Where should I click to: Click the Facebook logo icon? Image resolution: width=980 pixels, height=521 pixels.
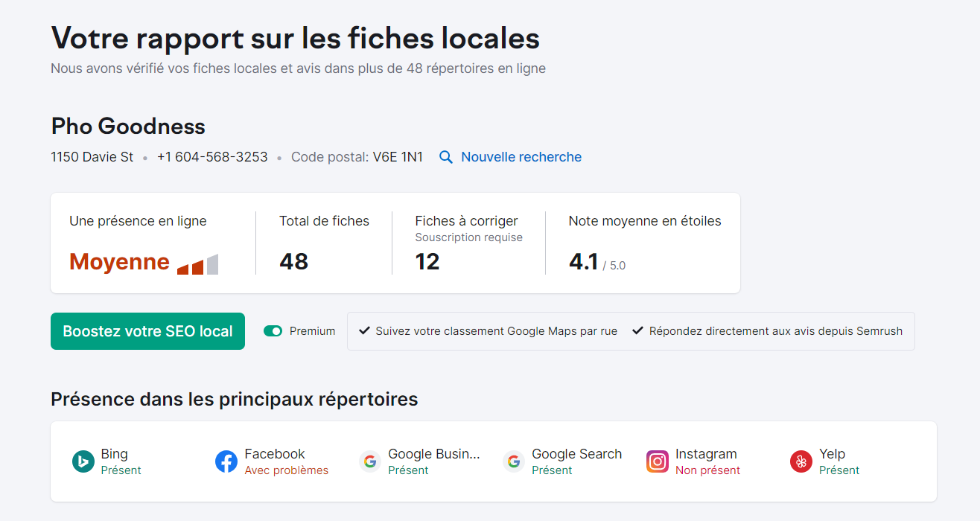click(226, 461)
